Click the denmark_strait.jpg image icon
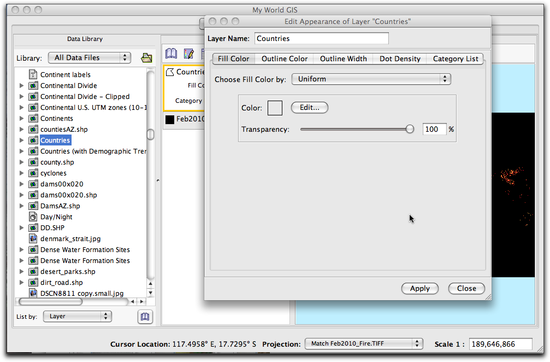This screenshot has height=362, width=550. click(33, 239)
